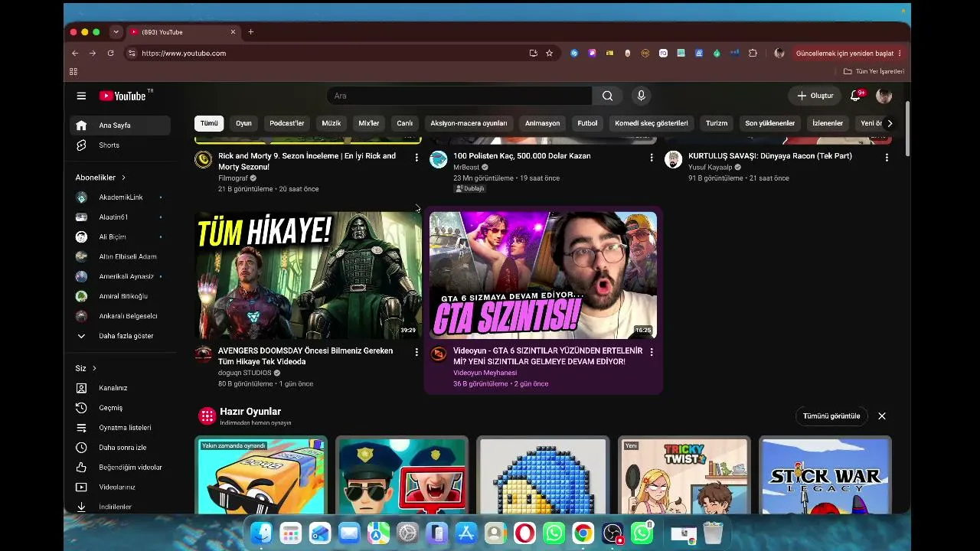Screen dimensions: 980x551
Task: Expand the Abonelikler section
Action: coord(100,178)
